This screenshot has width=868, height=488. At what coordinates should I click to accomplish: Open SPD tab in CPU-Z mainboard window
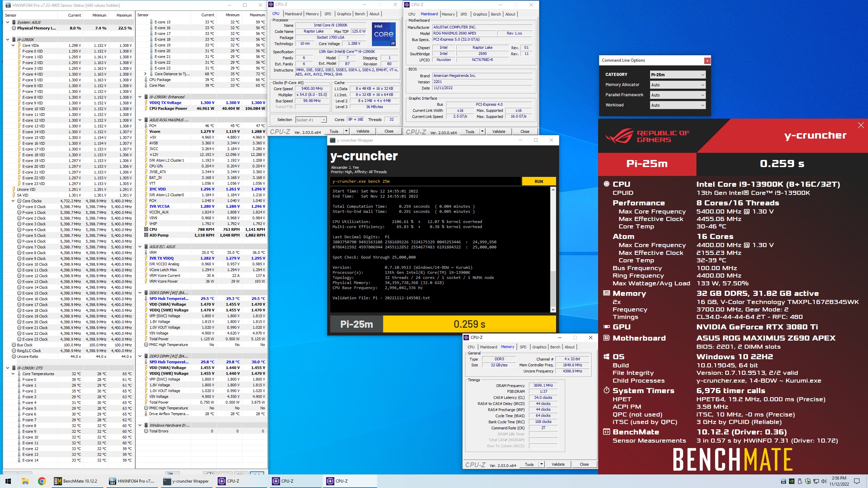point(464,14)
